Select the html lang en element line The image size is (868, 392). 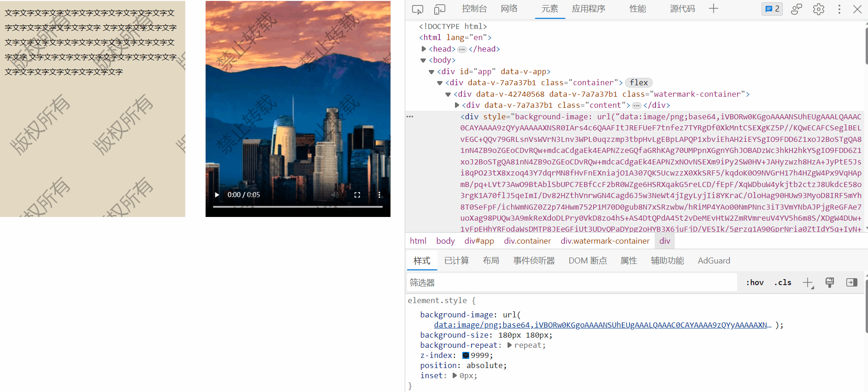(455, 38)
